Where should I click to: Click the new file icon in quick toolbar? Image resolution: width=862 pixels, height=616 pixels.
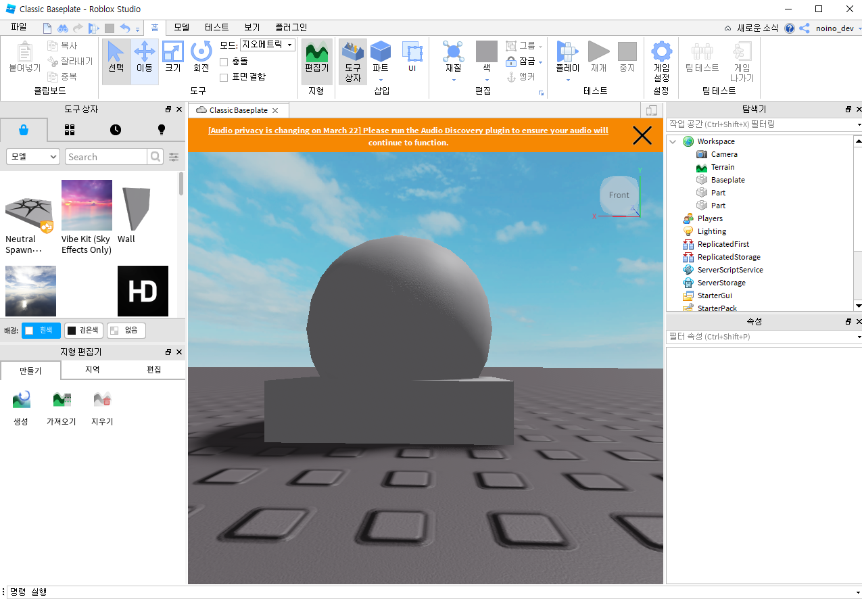[x=47, y=28]
